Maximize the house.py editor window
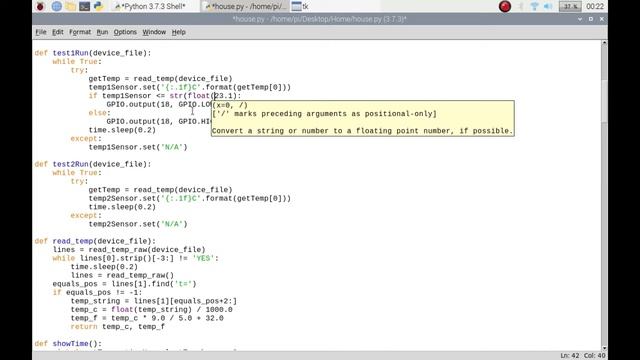This screenshot has width=640, height=360. tap(591, 19)
